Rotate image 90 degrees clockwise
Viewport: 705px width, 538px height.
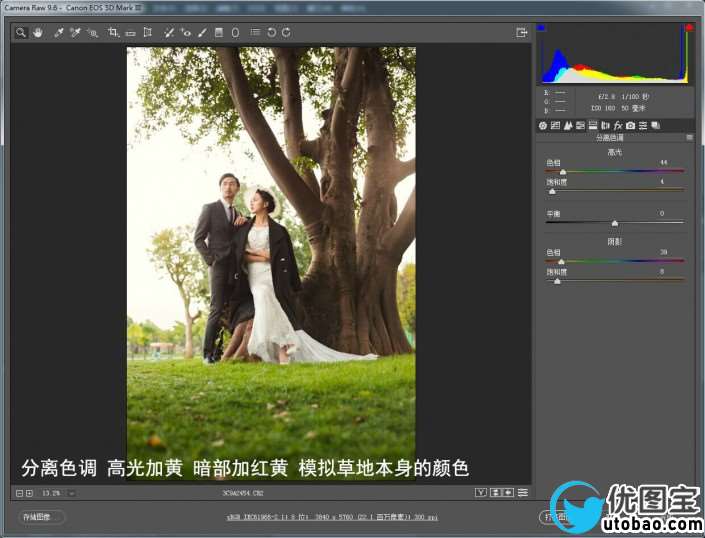click(x=286, y=32)
